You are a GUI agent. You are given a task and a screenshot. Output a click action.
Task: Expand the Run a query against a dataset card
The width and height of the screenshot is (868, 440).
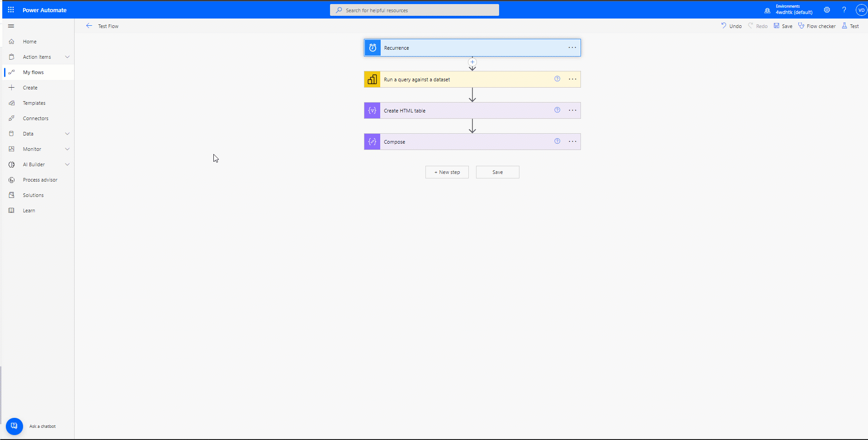472,80
